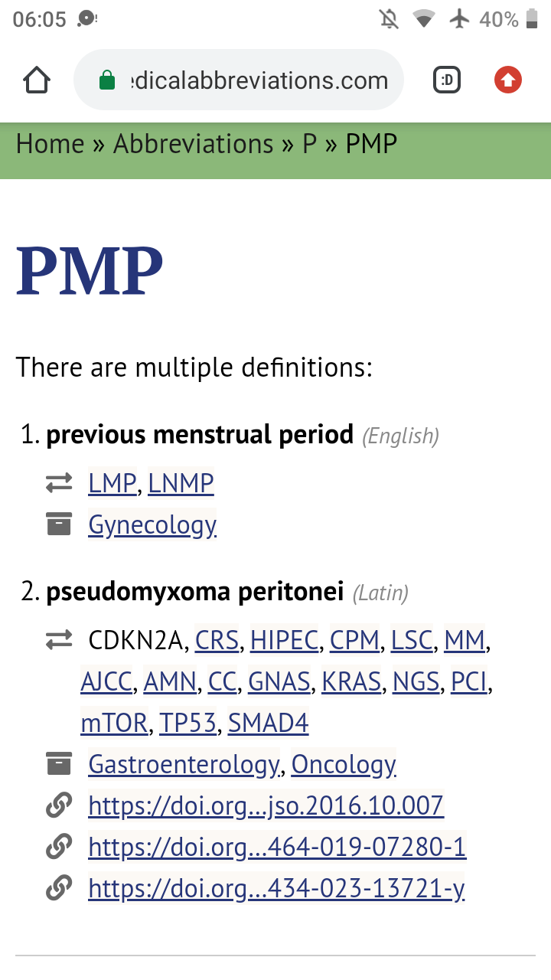Tap related-terms arrows icon beside LMP
Viewport: 551px width, 980px height.
[x=59, y=483]
